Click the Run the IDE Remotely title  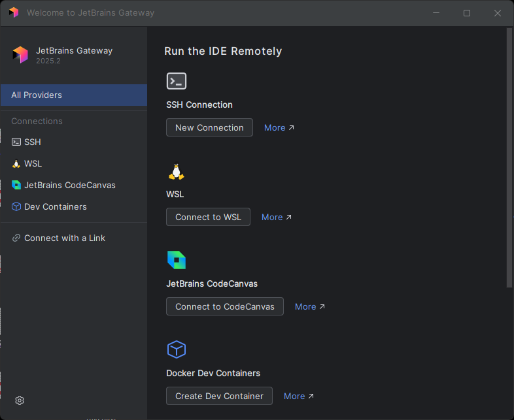point(223,51)
